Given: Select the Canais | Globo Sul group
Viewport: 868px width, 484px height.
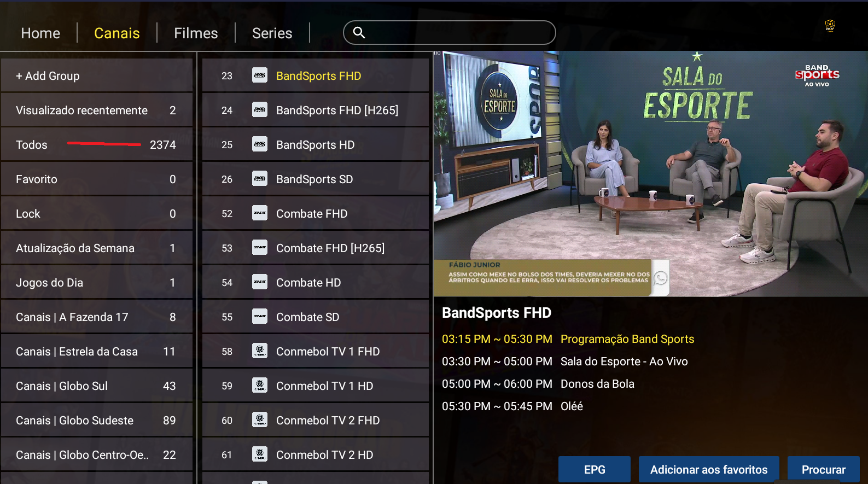Looking at the screenshot, I should (x=97, y=386).
